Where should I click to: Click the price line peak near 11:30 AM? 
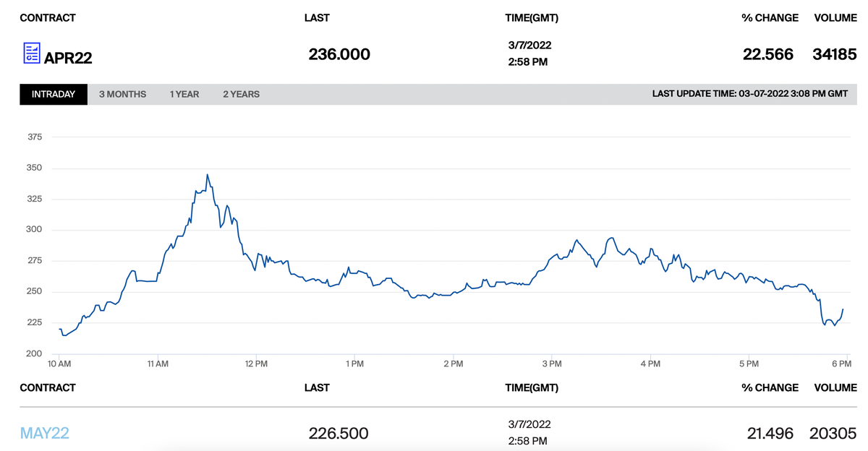coord(207,175)
